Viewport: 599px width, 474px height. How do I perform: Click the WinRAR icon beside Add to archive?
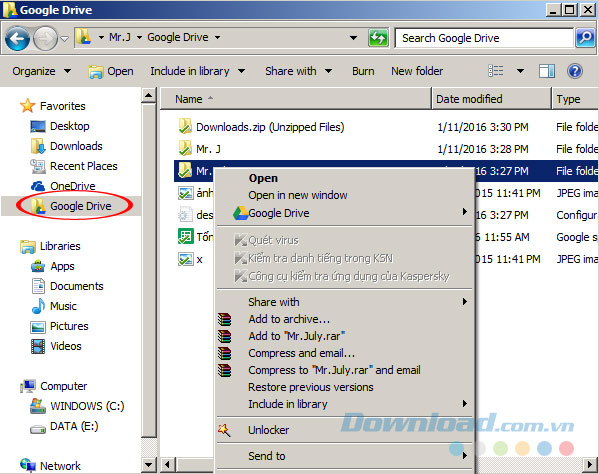coord(225,319)
